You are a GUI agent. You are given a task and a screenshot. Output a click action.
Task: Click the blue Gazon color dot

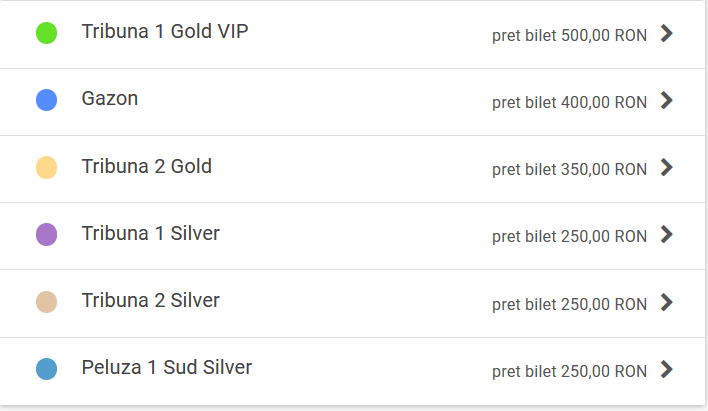pos(46,100)
